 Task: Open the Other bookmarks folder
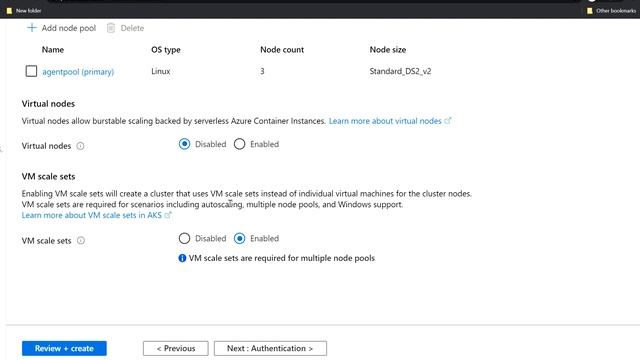[x=611, y=11]
